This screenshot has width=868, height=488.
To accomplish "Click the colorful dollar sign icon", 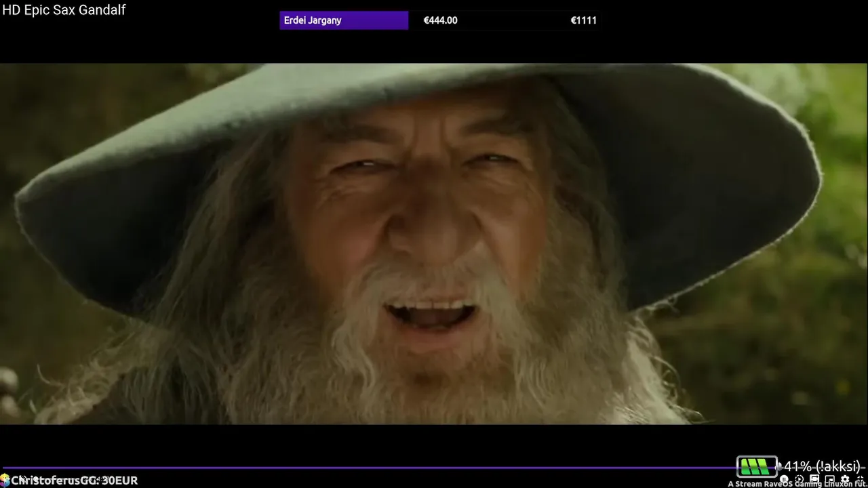I will [x=5, y=480].
